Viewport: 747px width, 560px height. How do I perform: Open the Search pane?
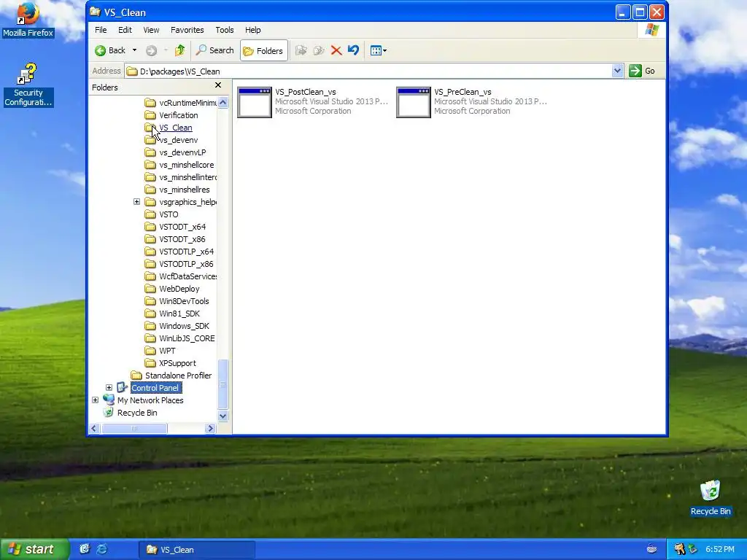coord(215,50)
